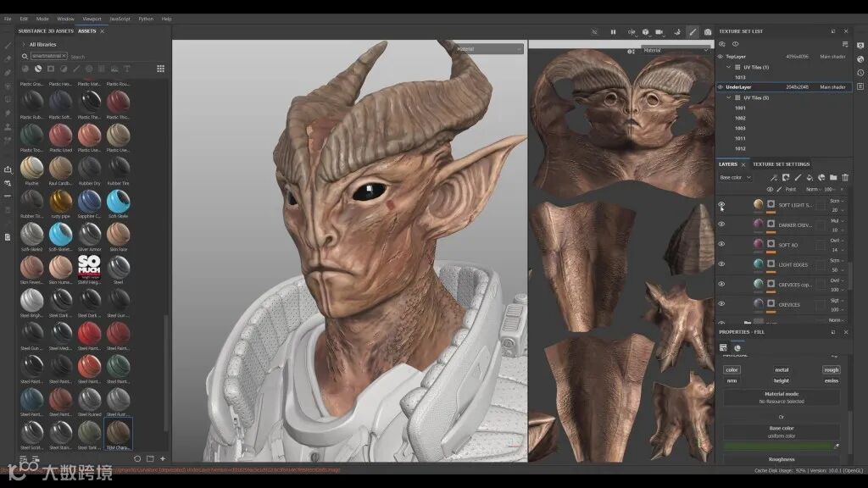Toggle the rough channel button in Properties
The height and width of the screenshot is (488, 868).
tap(831, 369)
